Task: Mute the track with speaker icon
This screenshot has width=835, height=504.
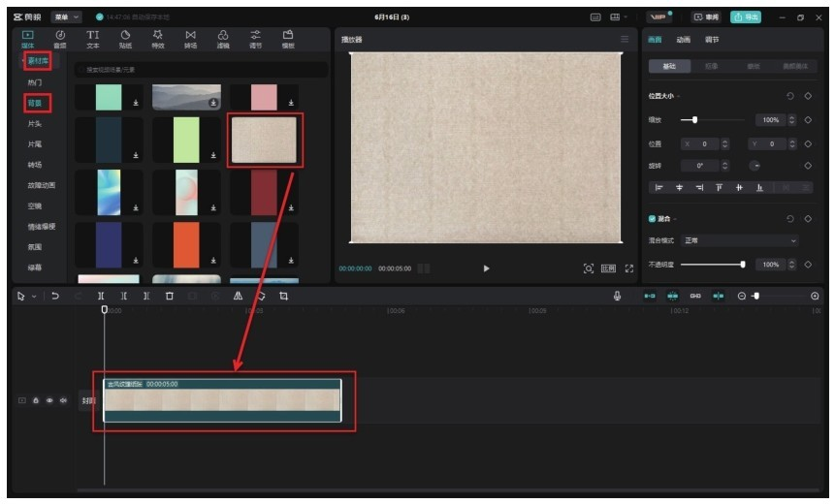Action: (x=63, y=400)
